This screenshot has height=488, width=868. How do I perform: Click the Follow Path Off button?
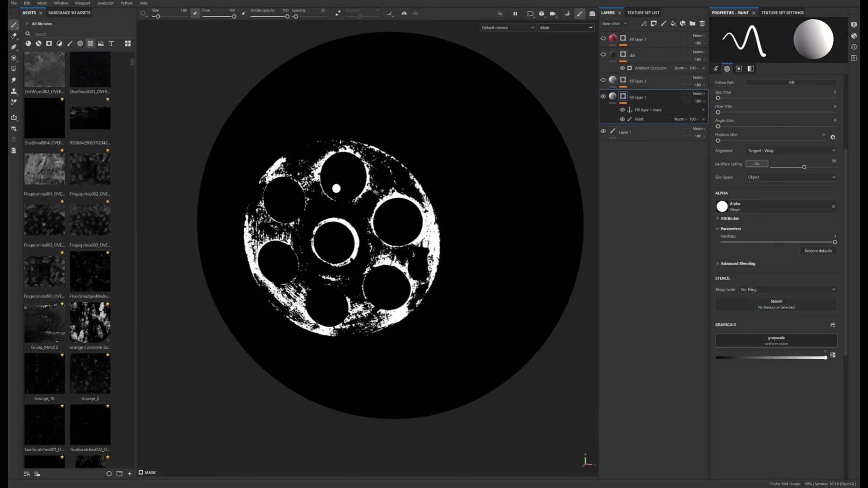(792, 82)
